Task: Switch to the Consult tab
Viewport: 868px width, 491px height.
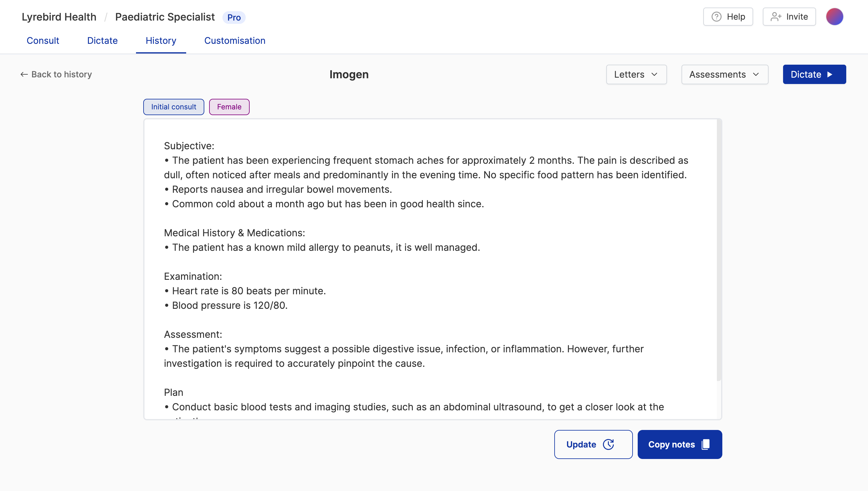Action: coord(43,40)
